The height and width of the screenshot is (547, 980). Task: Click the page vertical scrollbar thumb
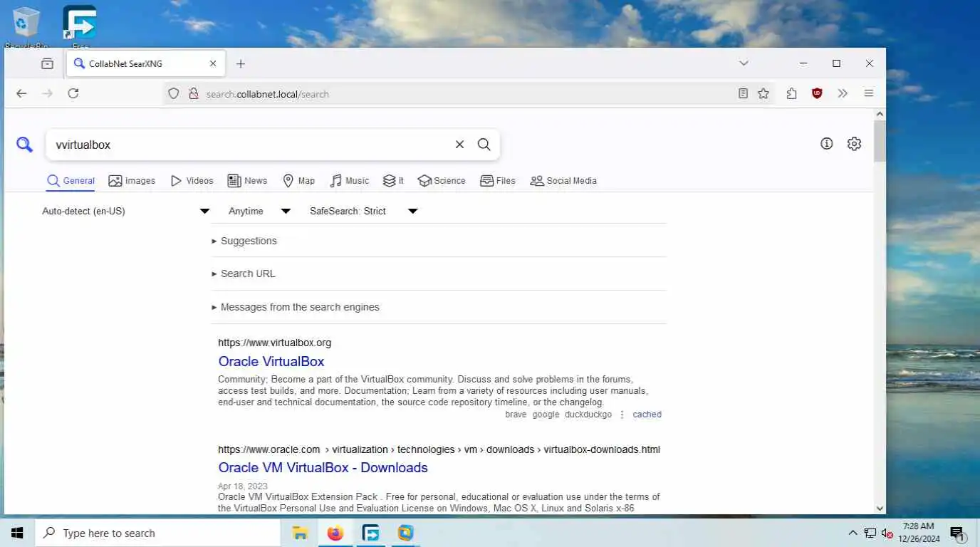click(880, 141)
